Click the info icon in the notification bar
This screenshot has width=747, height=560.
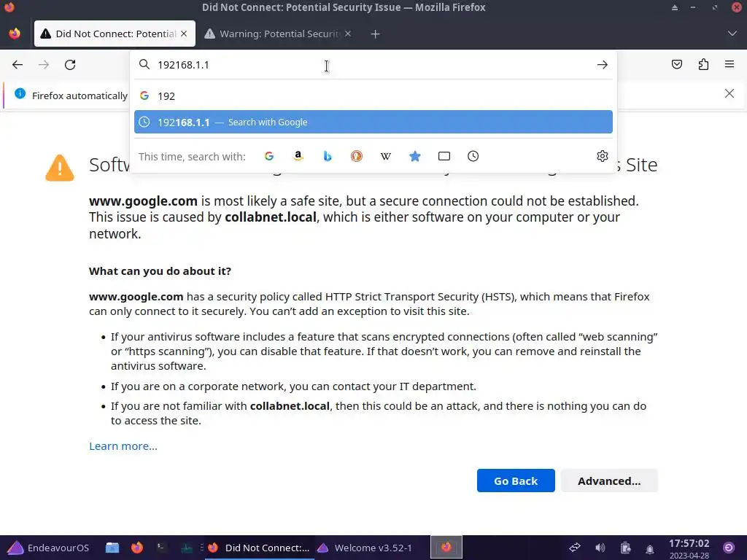coord(20,93)
